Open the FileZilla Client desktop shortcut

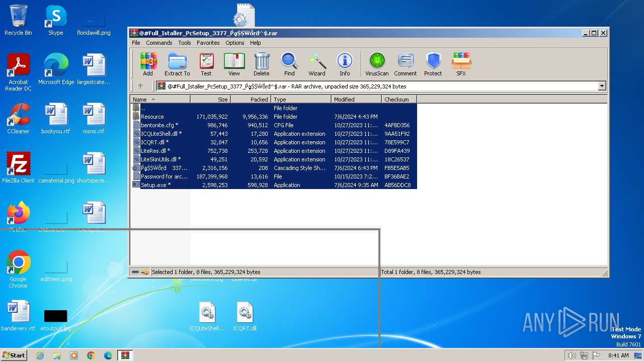point(18,168)
